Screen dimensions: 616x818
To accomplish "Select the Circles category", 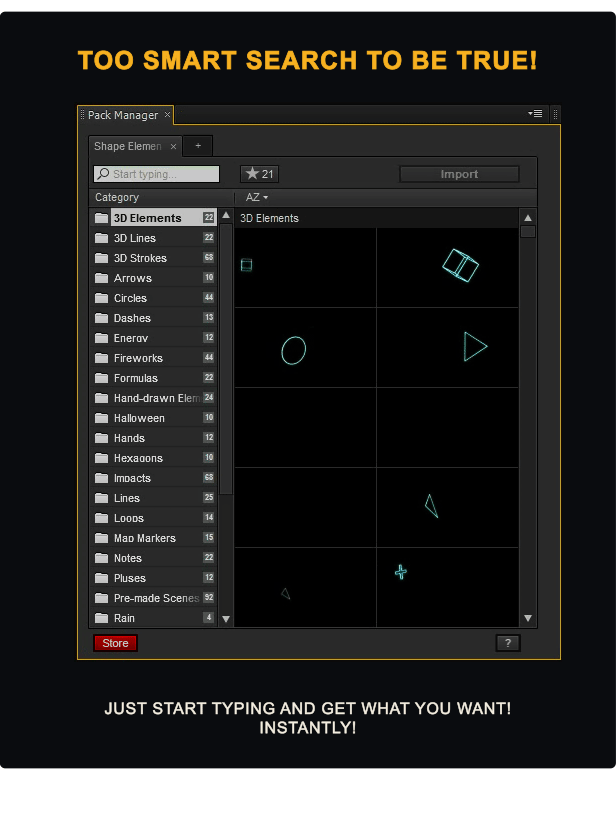I will tap(155, 298).
